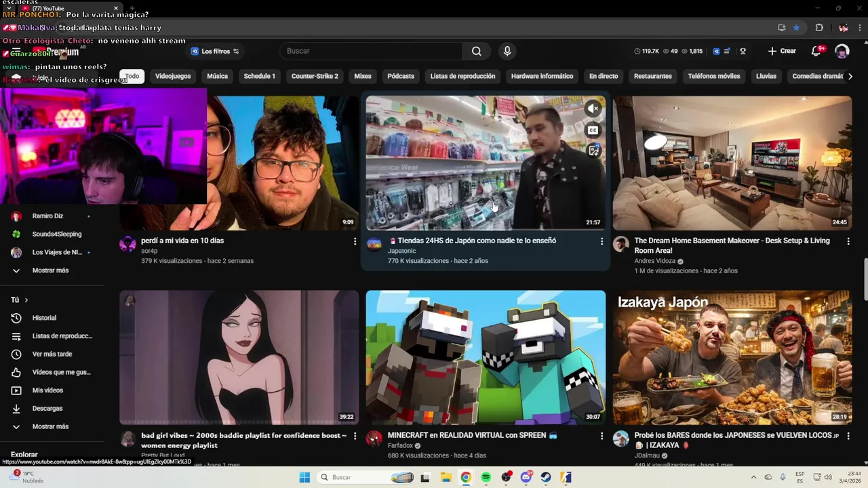This screenshot has height=488, width=868.
Task: Open options menu for Tiendas 24HS video
Action: pyautogui.click(x=601, y=241)
